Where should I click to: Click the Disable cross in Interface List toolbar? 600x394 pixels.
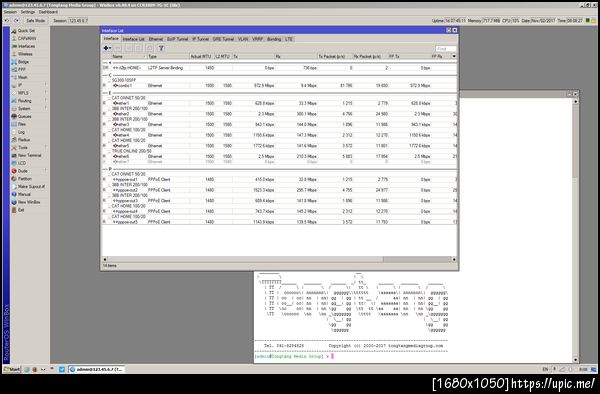pos(139,48)
